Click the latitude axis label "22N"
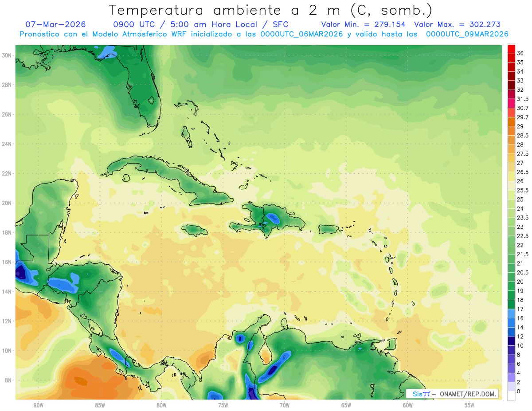532x411 pixels. [x=7, y=173]
